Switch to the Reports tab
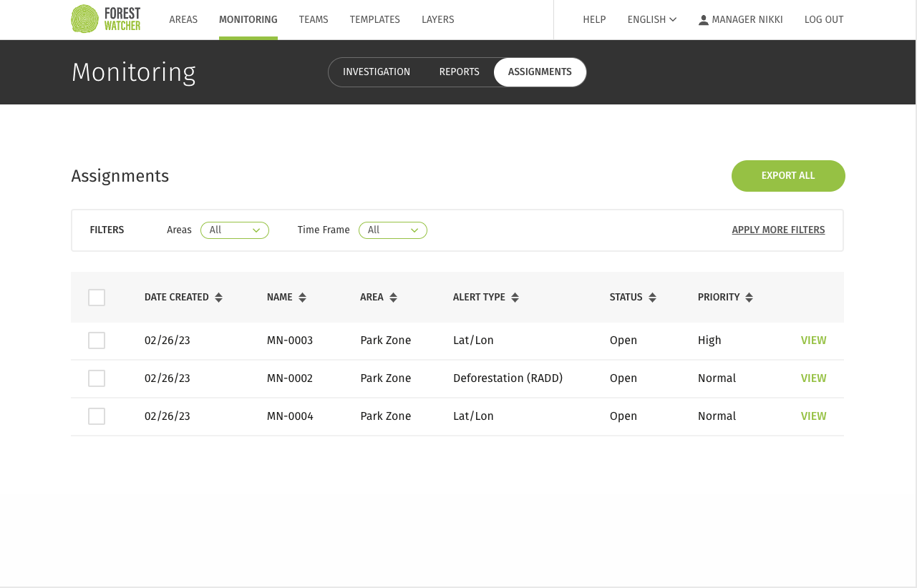 pos(459,72)
